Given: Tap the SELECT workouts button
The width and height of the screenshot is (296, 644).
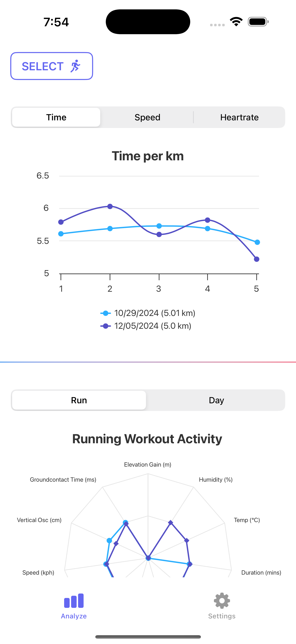Looking at the screenshot, I should coord(52,66).
